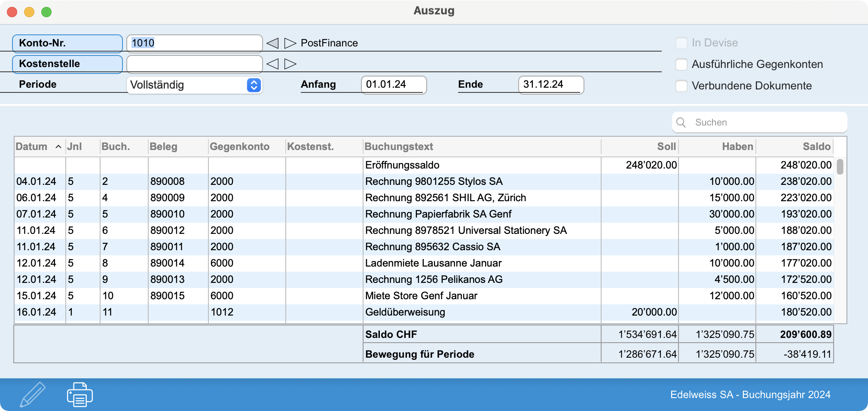Click into the Suchen search field
Image resolution: width=868 pixels, height=411 pixels.
[x=760, y=123]
